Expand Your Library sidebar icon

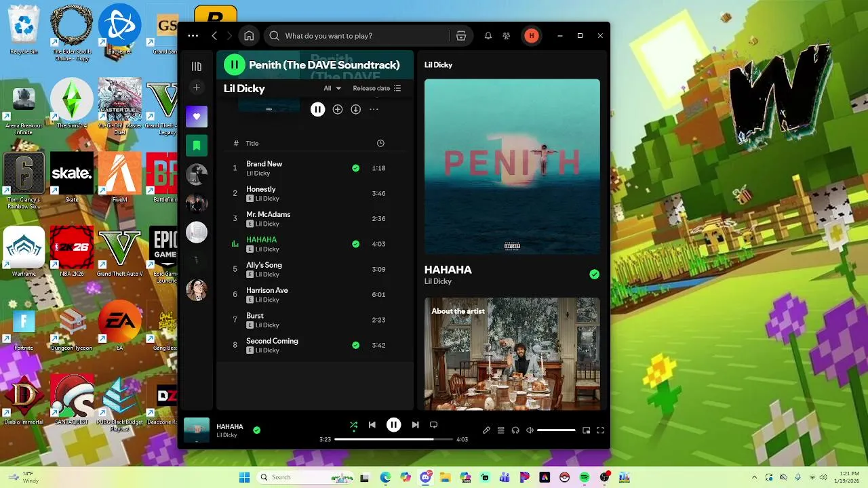tap(197, 66)
